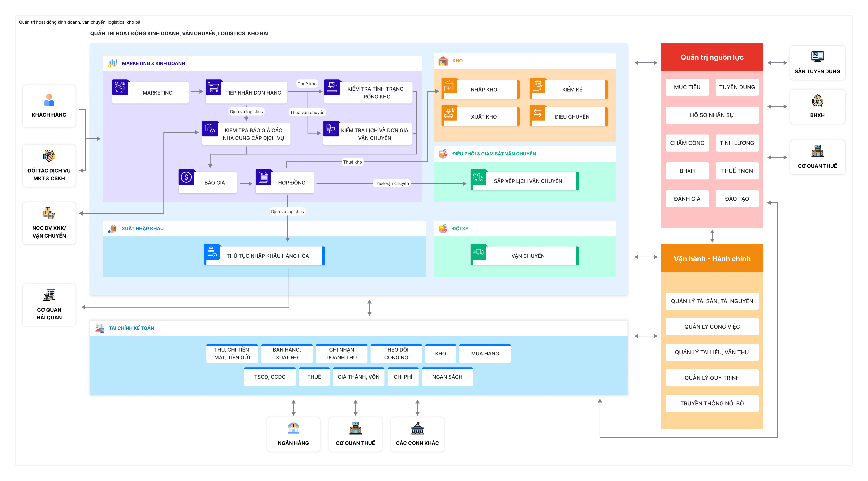Viewport: 868px width, 481px height.
Task: Click the Khách hàng person icon
Action: point(49,100)
